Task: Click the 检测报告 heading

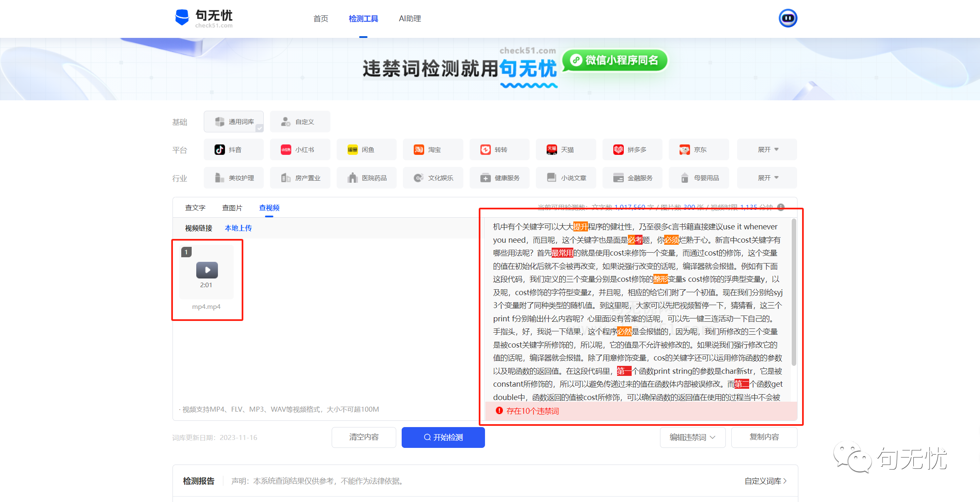Action: 199,481
